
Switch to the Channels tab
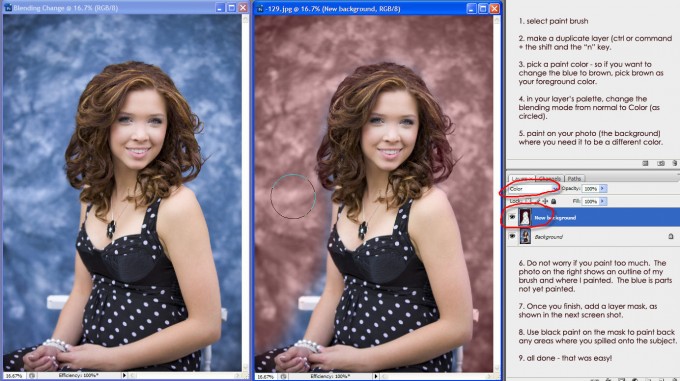(549, 179)
